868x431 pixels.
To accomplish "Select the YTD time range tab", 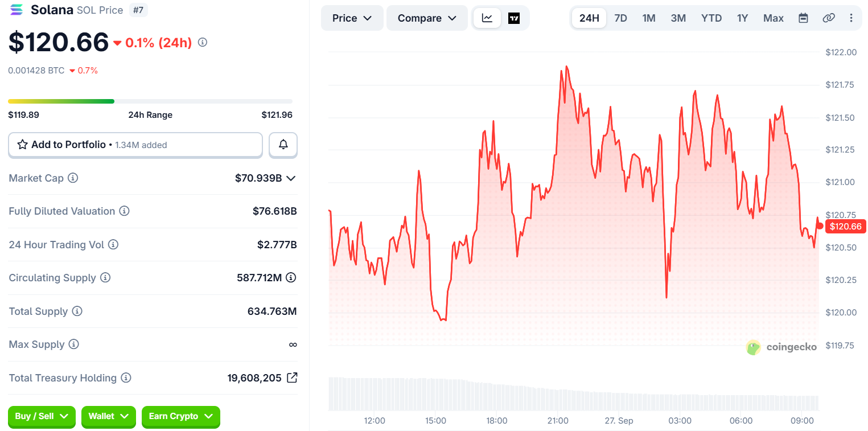I will (x=711, y=18).
